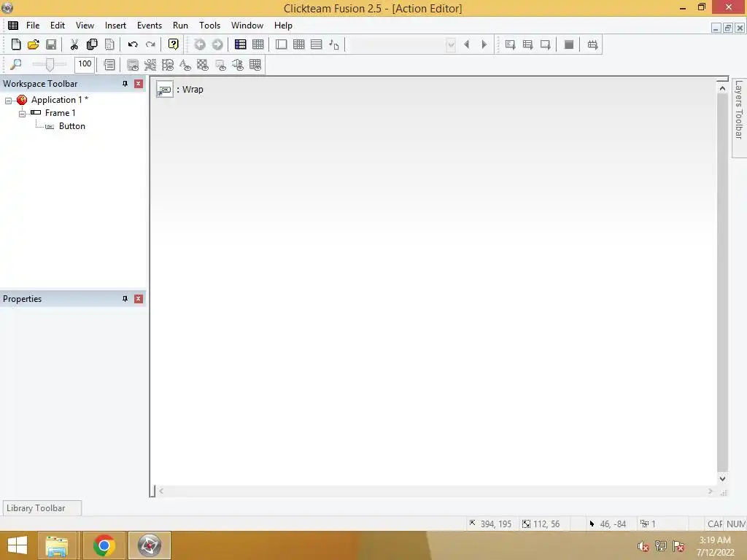Screen dimensions: 747x560
Task: Select Button object in workspace tree
Action: point(72,127)
